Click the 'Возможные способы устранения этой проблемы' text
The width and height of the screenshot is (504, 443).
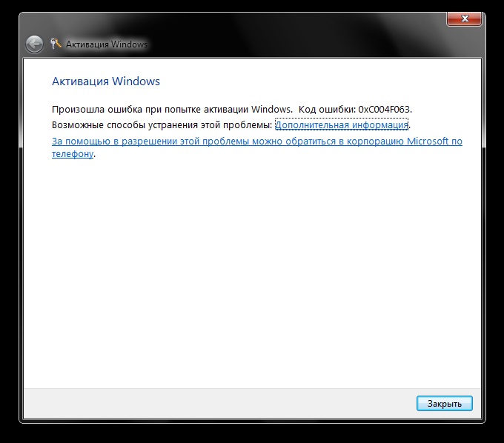(x=162, y=125)
